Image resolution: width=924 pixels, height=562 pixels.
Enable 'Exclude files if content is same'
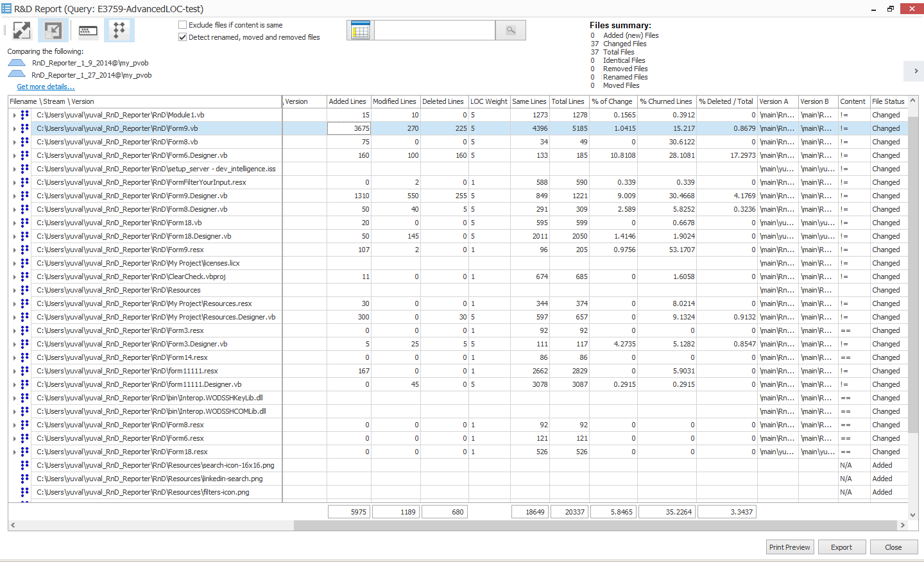pos(183,25)
